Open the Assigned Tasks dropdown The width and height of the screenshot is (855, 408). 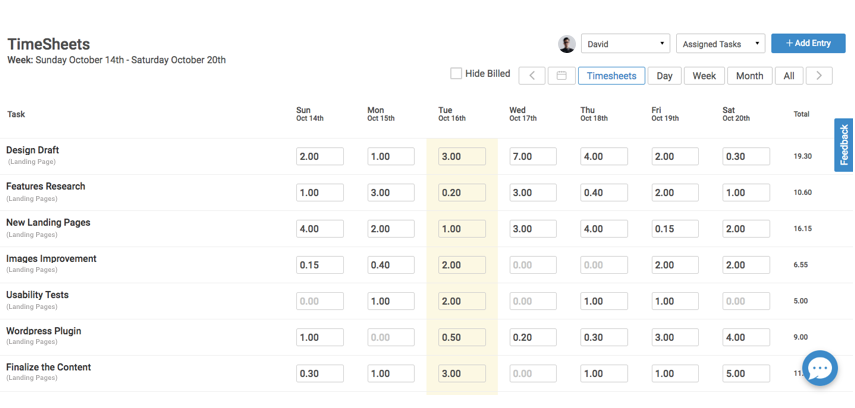pyautogui.click(x=720, y=44)
